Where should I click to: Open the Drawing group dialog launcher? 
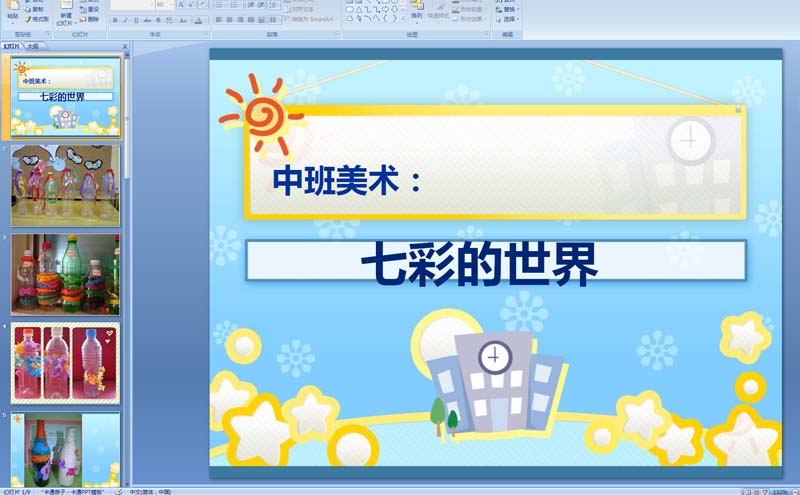487,34
